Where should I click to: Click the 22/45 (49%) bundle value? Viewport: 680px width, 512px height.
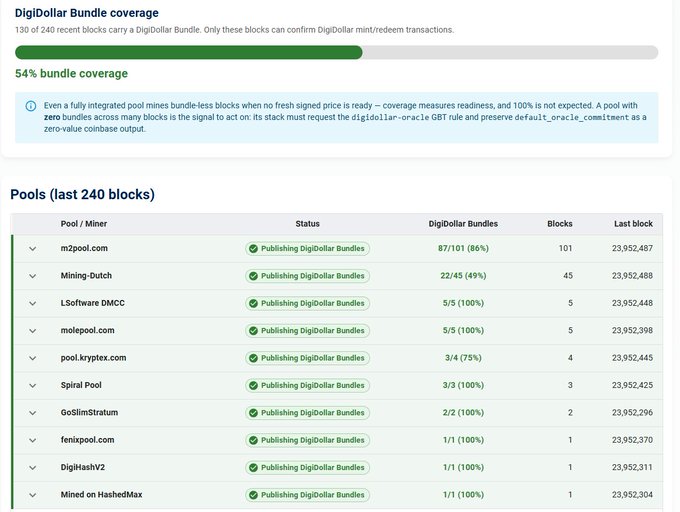pos(463,275)
